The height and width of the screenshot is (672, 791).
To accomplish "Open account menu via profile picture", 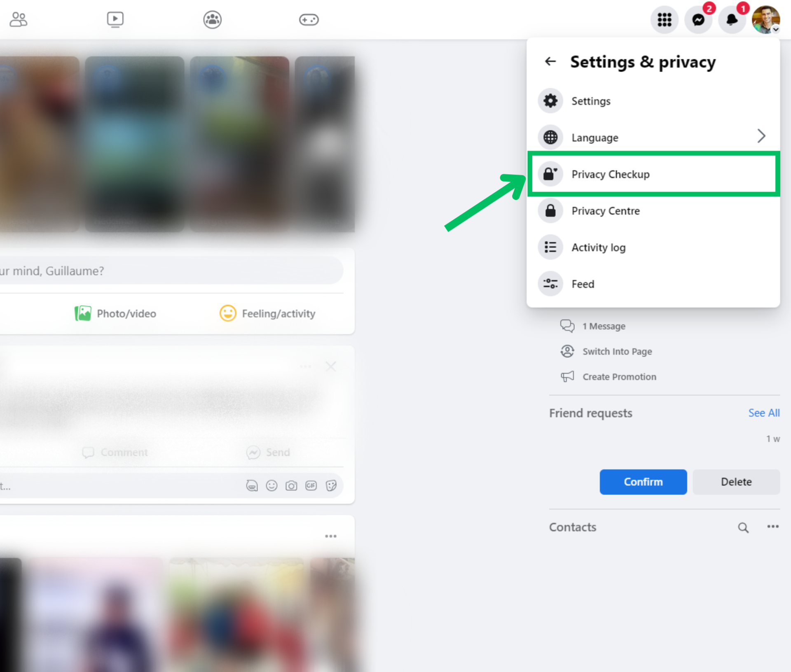I will pos(765,19).
